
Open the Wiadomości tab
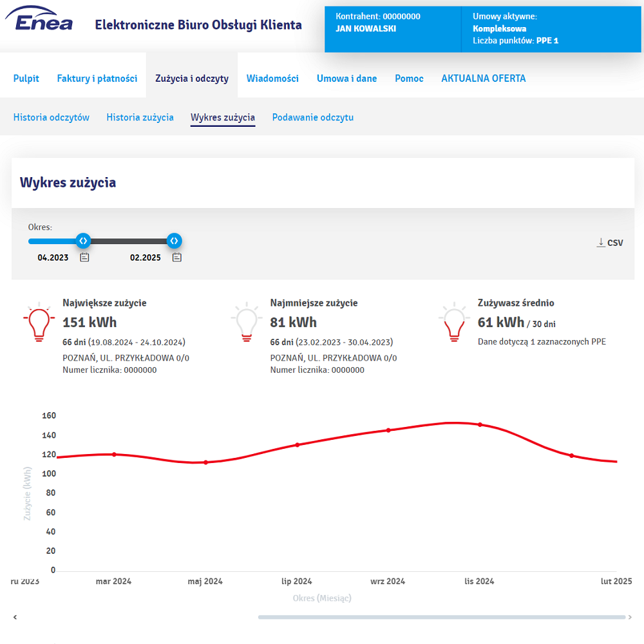(x=272, y=79)
